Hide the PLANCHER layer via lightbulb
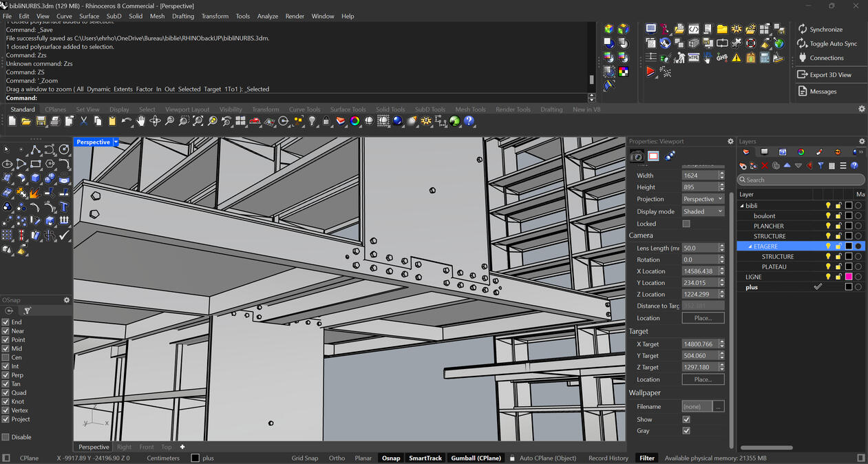 pyautogui.click(x=828, y=226)
